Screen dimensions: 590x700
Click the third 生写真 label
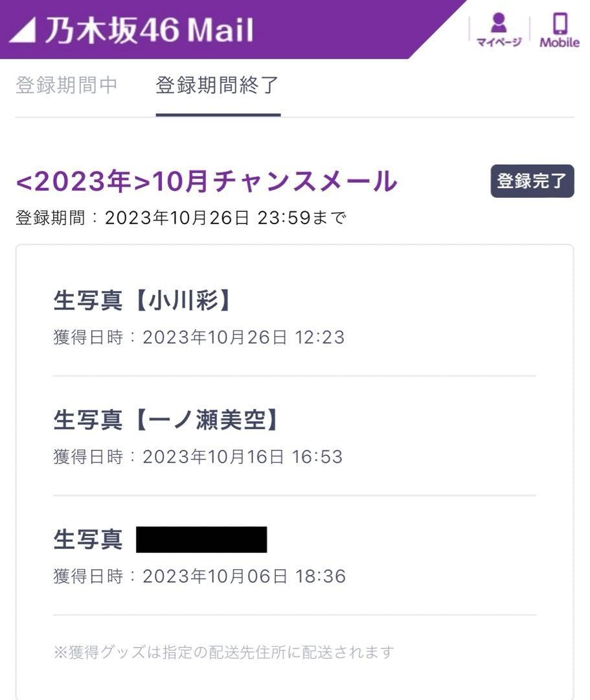[x=87, y=539]
